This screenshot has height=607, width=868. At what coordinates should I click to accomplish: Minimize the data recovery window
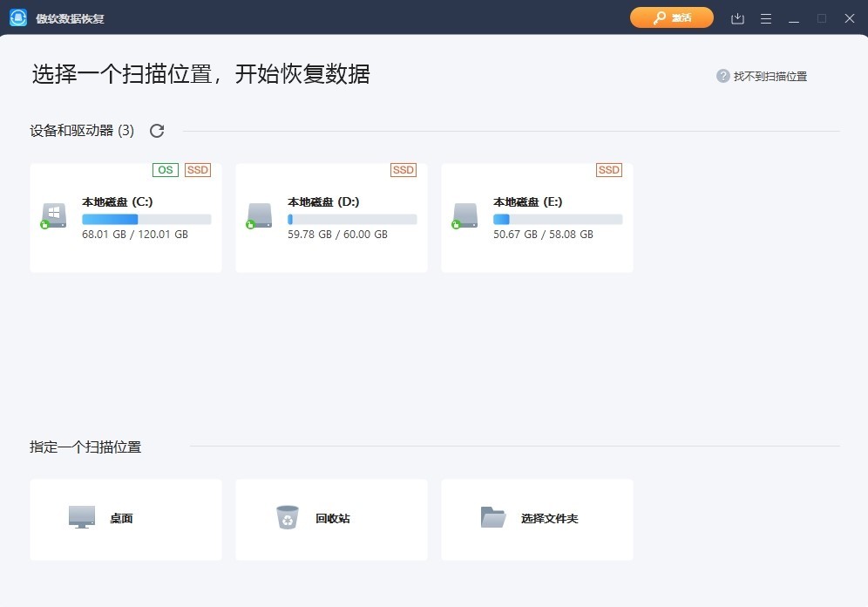pyautogui.click(x=793, y=18)
